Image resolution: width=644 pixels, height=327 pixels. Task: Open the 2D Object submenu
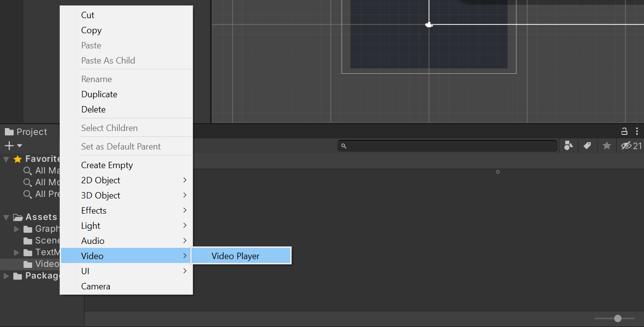coord(126,180)
